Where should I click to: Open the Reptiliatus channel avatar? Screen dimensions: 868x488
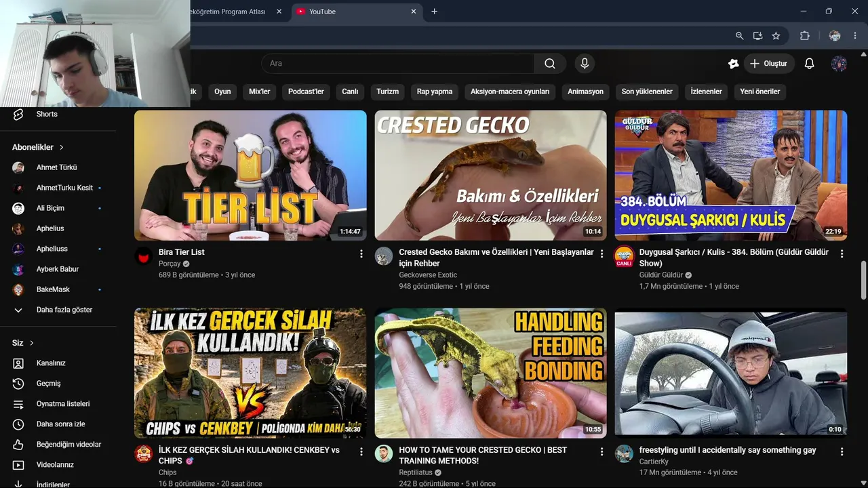point(384,453)
